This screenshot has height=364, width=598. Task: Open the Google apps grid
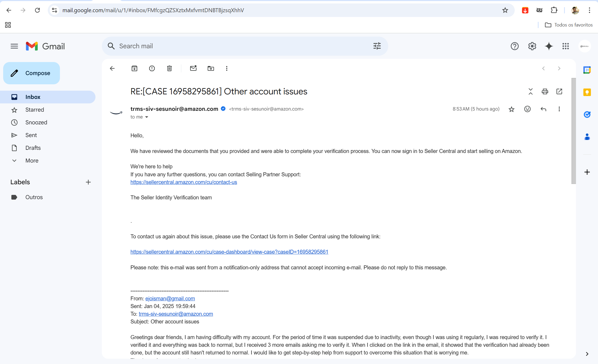[x=566, y=46]
